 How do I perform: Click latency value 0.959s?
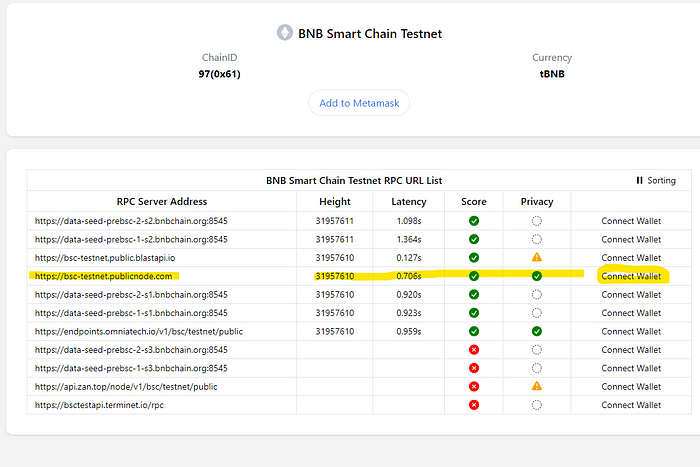coord(408,331)
